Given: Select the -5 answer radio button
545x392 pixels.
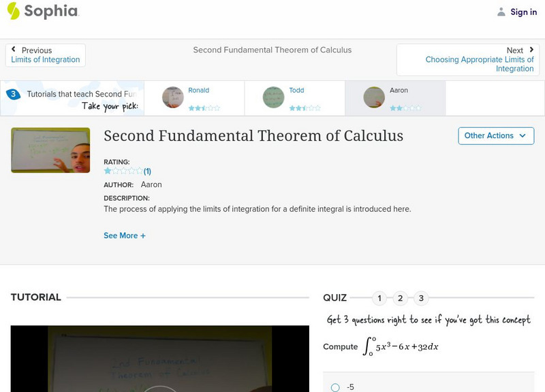Looking at the screenshot, I should pos(335,387).
